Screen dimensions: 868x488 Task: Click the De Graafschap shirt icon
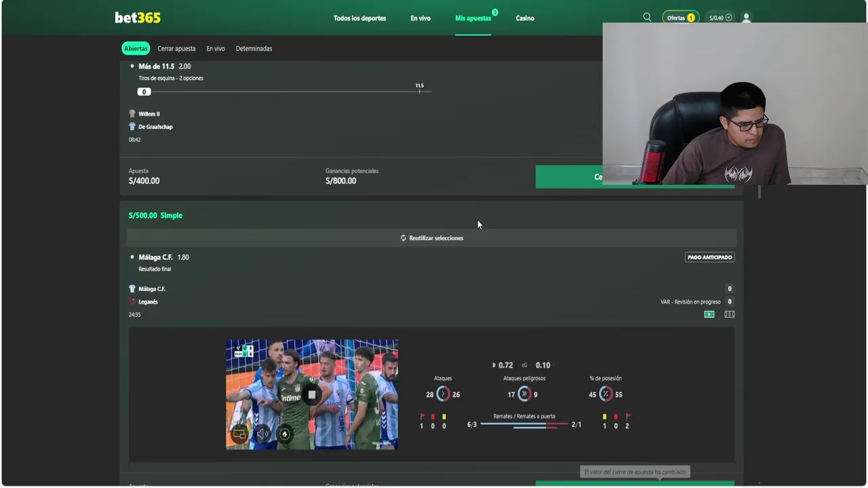pyautogui.click(x=132, y=127)
